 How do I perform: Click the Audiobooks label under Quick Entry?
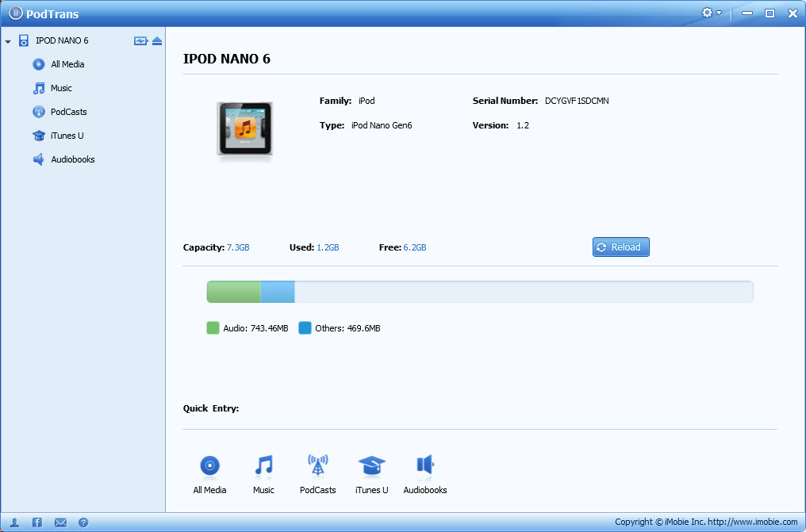tap(425, 490)
